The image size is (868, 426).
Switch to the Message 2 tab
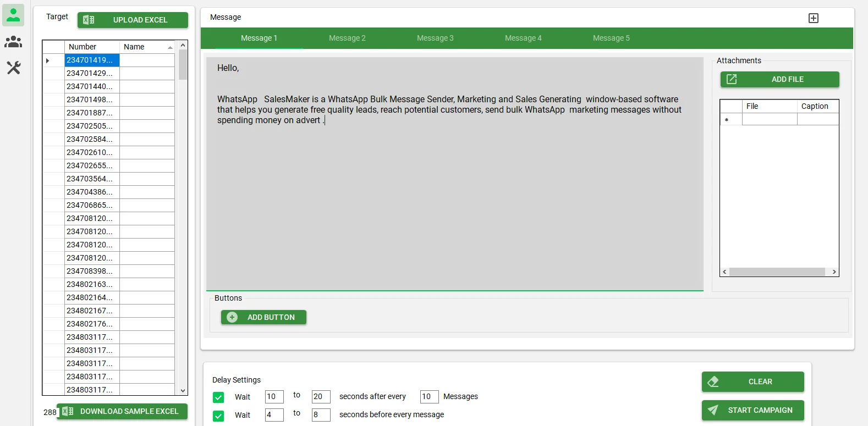(347, 38)
